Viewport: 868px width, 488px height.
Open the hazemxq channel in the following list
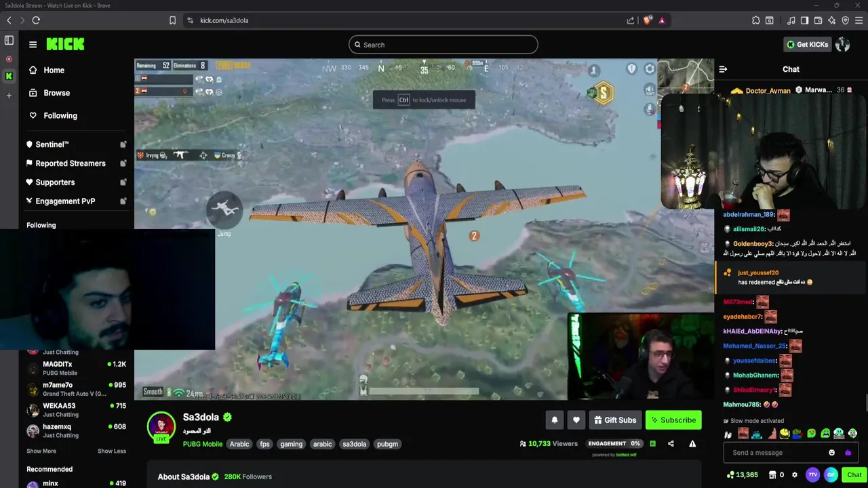point(76,431)
